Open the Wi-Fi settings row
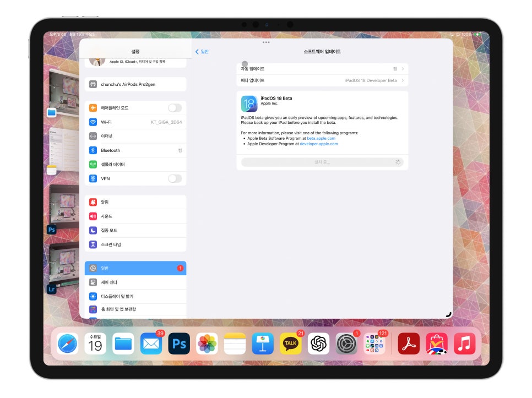Viewport: 532px width, 398px height. [135, 122]
